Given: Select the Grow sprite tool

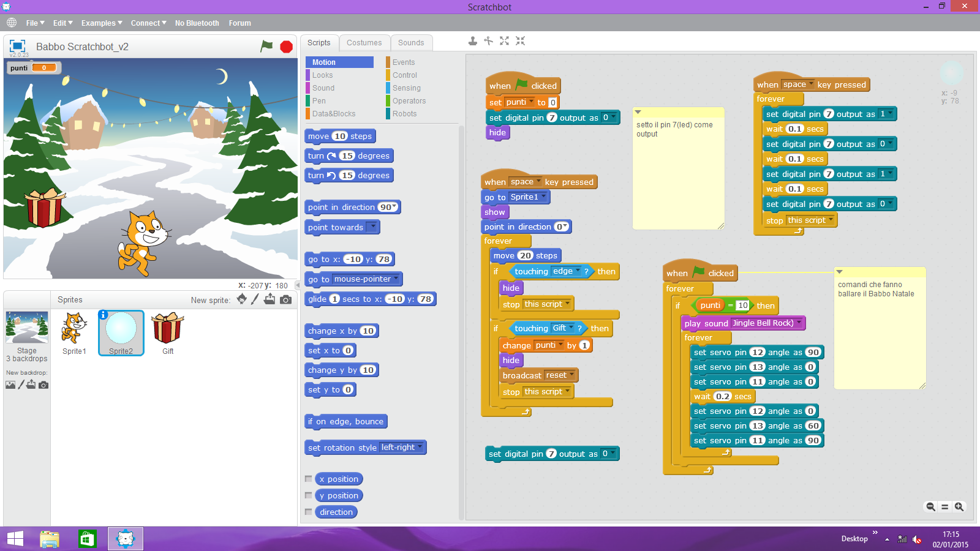Looking at the screenshot, I should pos(504,41).
